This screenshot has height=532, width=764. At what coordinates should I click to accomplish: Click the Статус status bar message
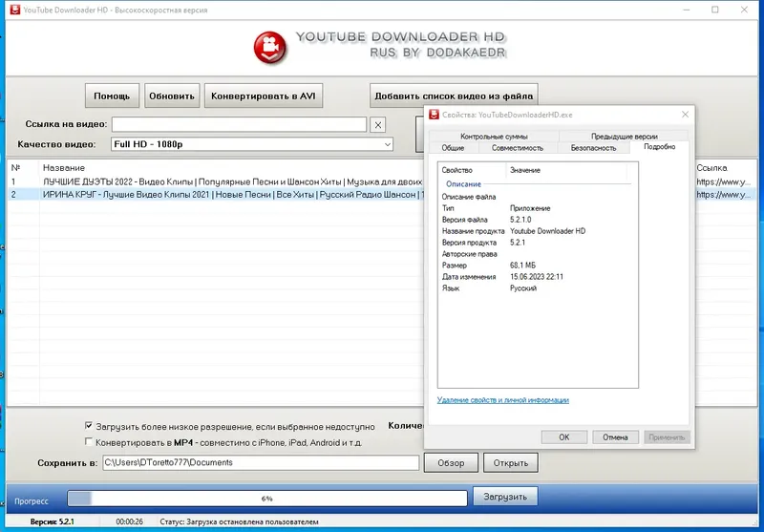[240, 521]
